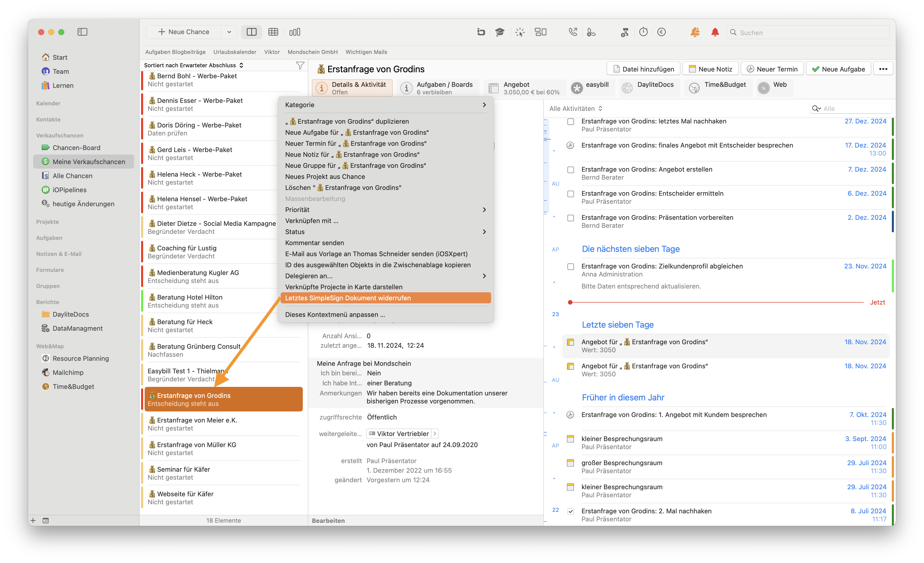The image size is (924, 563).
Task: Click the dashboard layout icon in toolbar
Action: 540,32
